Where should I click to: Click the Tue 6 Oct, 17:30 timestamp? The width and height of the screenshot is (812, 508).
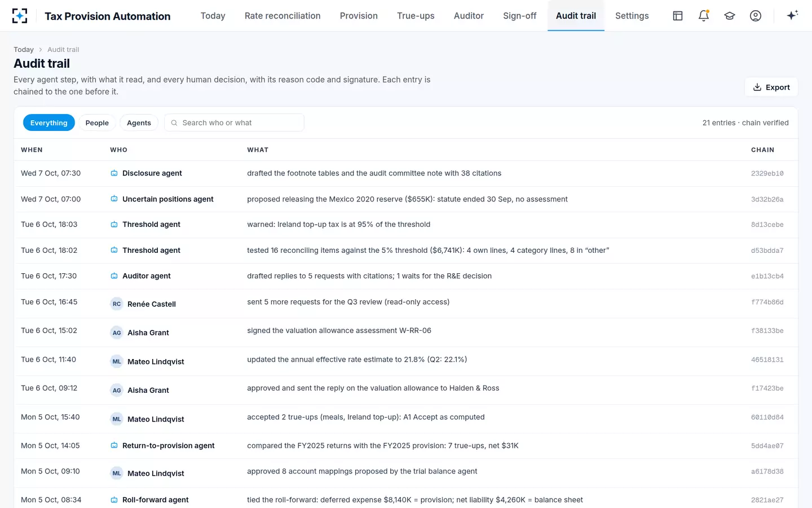[49, 276]
